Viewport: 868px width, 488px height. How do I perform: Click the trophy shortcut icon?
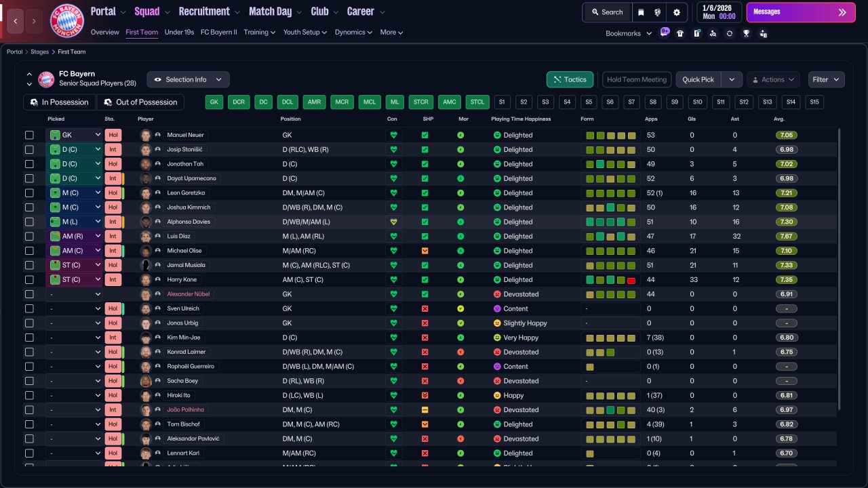point(746,33)
